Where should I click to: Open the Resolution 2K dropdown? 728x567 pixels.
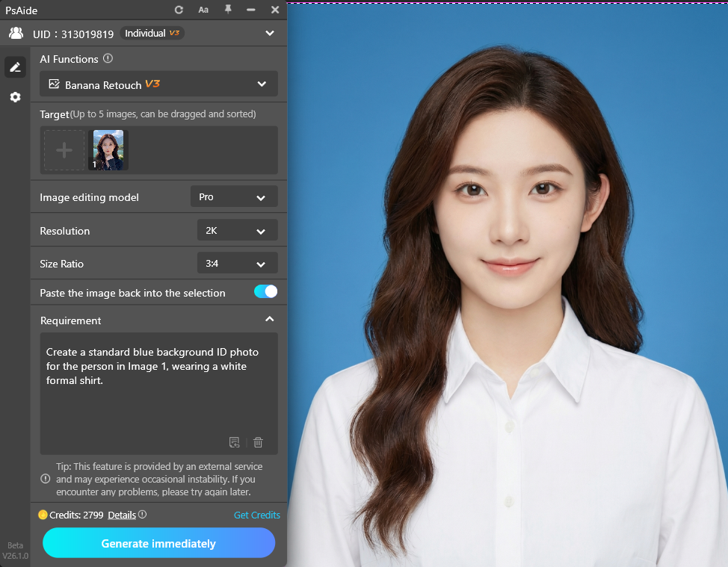point(237,230)
